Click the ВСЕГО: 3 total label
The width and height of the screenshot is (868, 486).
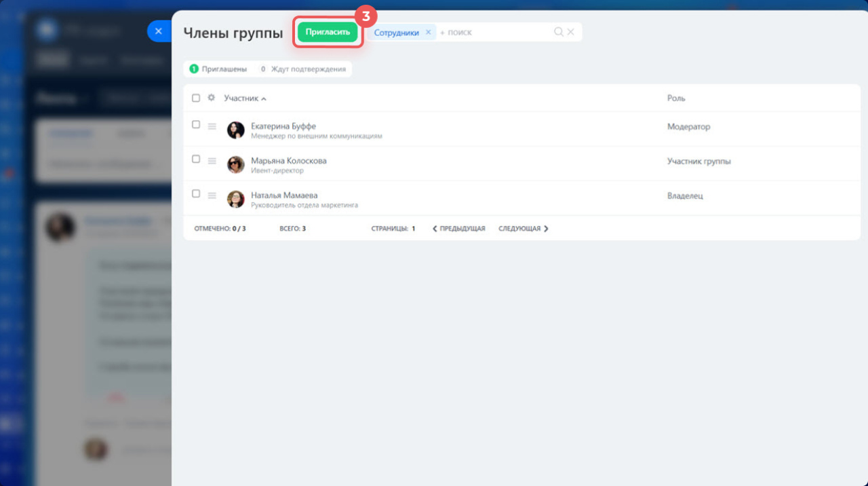point(292,229)
